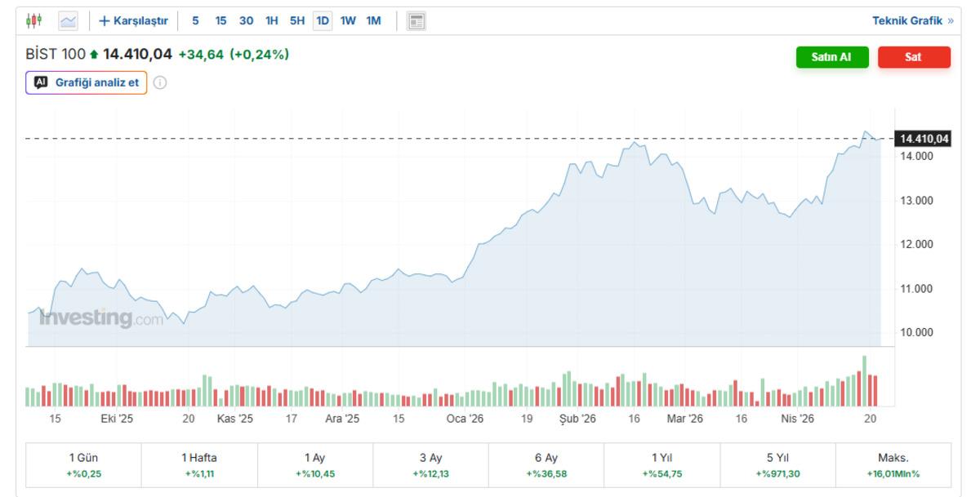
Task: Choose the 1H hourly interval
Action: (272, 20)
